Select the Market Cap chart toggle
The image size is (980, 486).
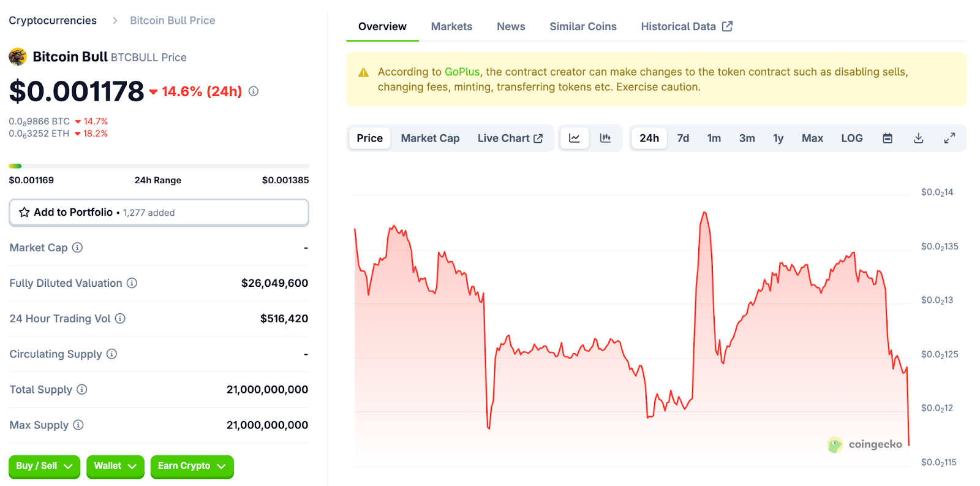click(x=430, y=139)
